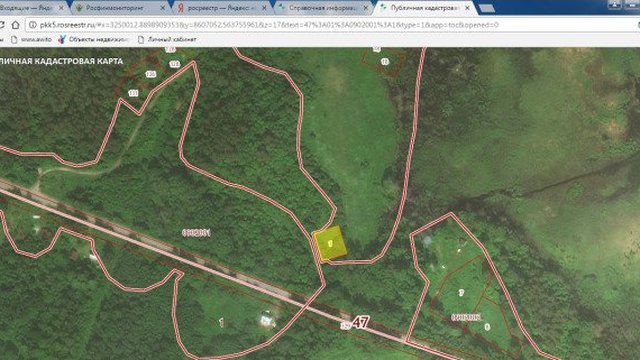Click the pkk5.rosreestr.ru address bar

point(331,25)
